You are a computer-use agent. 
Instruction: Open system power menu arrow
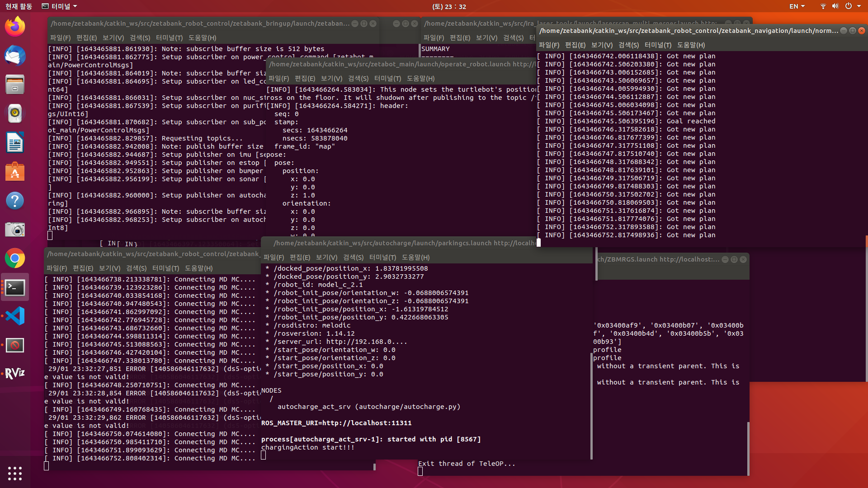coord(859,6)
